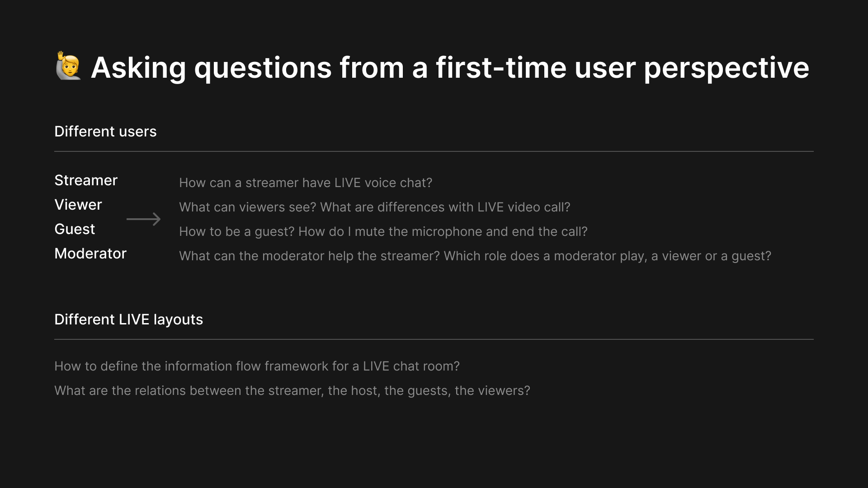The width and height of the screenshot is (868, 488).
Task: Click the "Different LIVE layouts" section heading
Action: pos(129,319)
